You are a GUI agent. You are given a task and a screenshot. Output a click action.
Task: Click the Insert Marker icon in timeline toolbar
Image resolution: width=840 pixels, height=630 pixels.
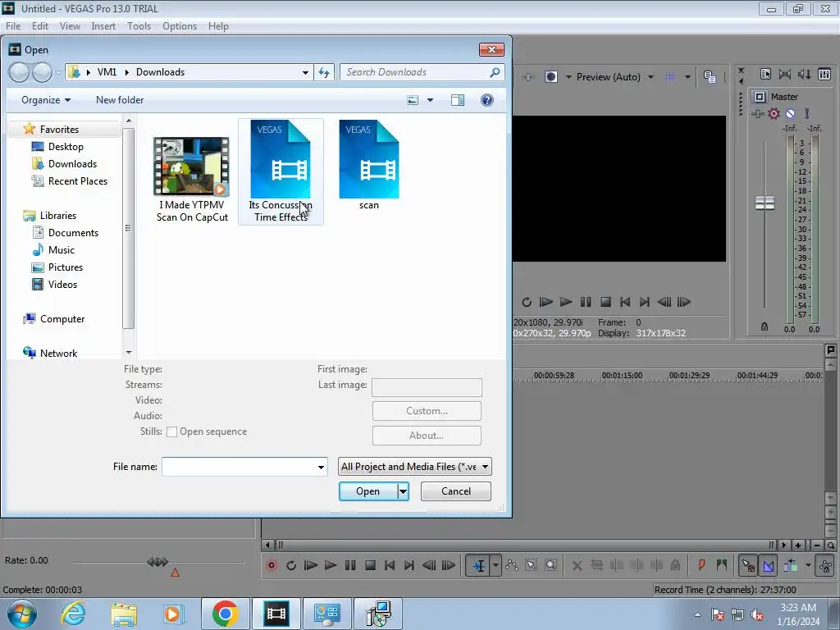[701, 565]
